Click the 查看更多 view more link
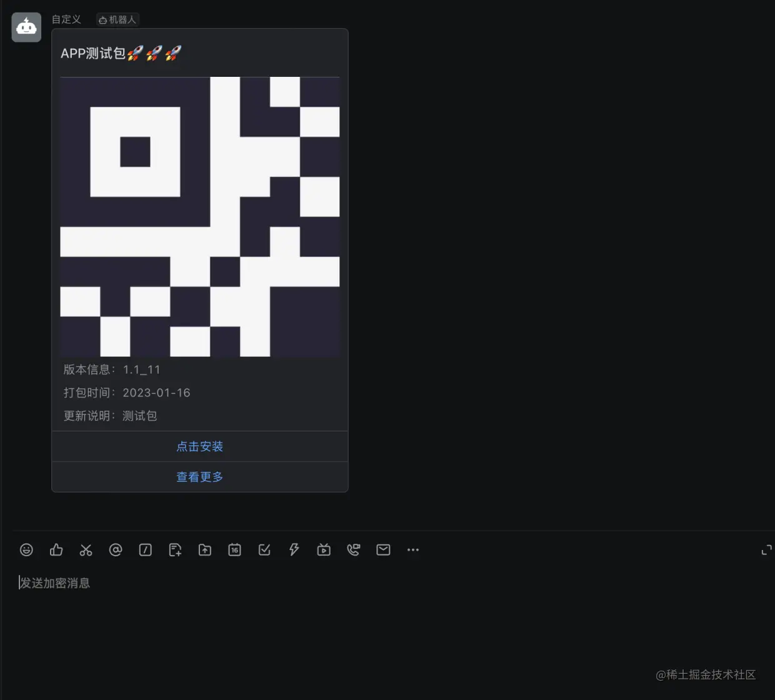775x700 pixels. point(200,477)
